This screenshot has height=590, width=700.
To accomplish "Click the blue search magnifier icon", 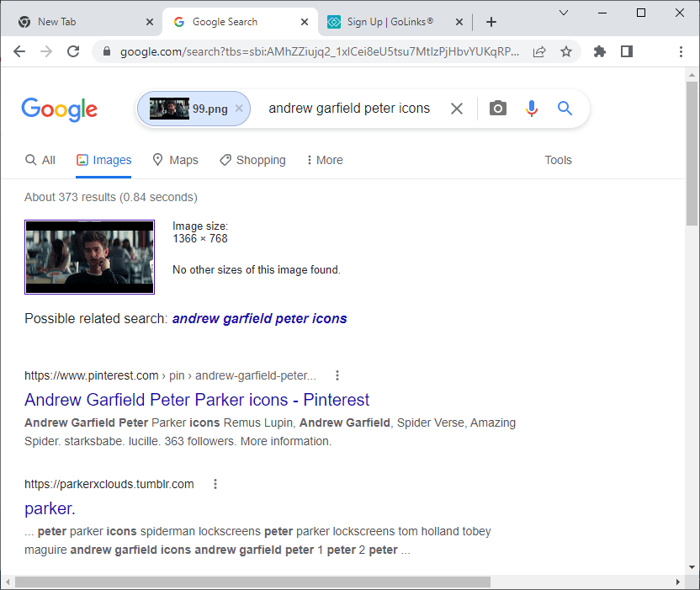I will pos(565,108).
